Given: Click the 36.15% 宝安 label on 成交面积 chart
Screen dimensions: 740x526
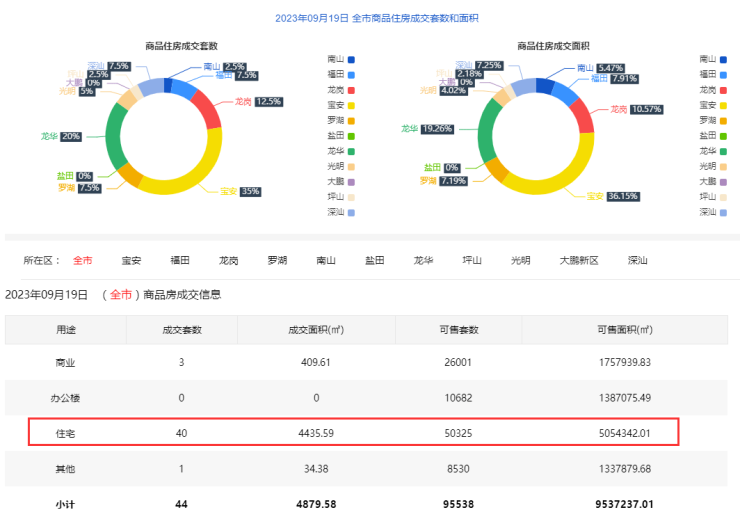Looking at the screenshot, I should point(624,198).
